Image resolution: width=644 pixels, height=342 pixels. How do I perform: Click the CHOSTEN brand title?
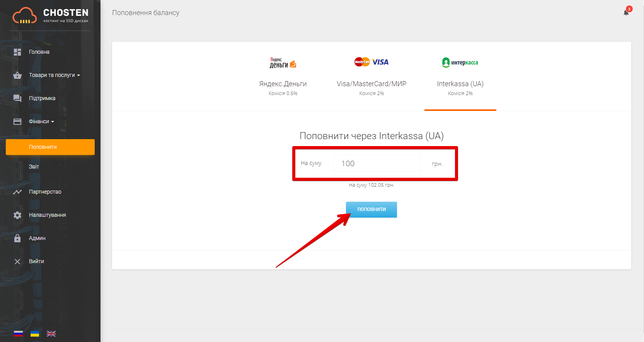(66, 13)
